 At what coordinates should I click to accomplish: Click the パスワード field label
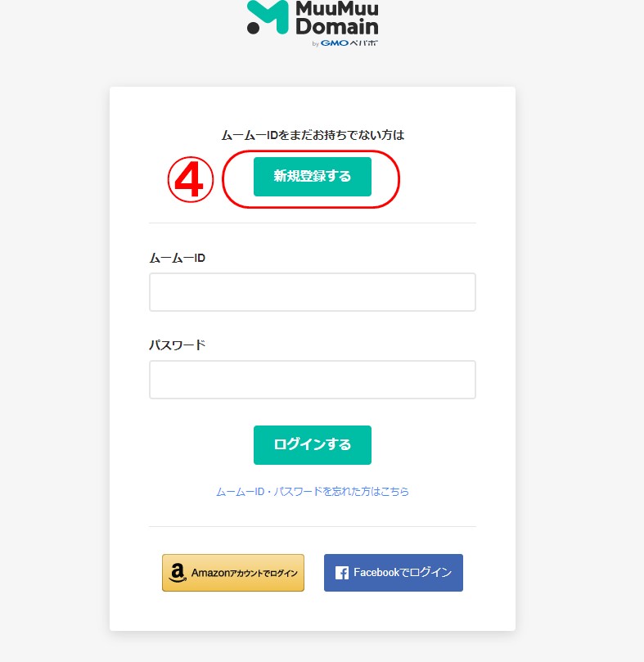click(x=178, y=345)
